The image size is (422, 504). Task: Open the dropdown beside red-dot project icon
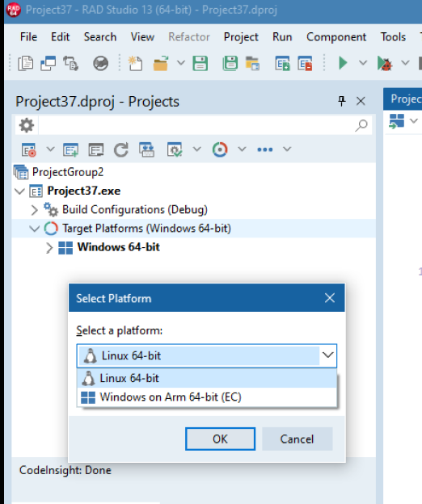pyautogui.click(x=50, y=149)
